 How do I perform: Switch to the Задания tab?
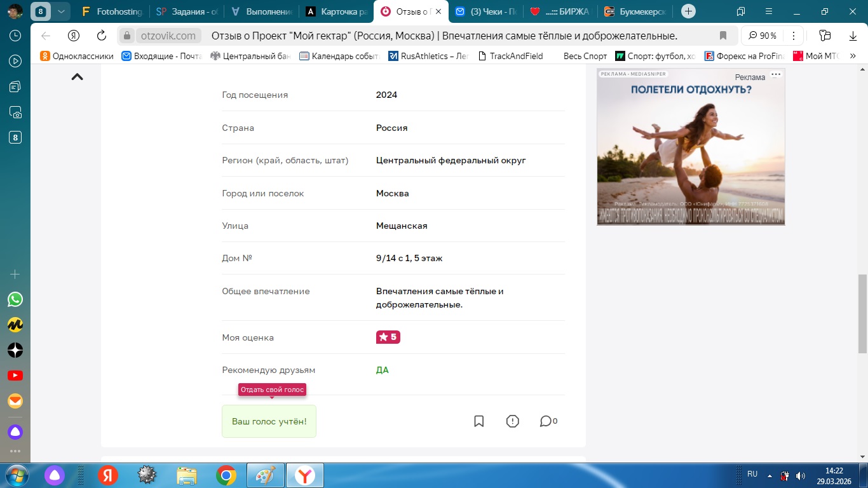pyautogui.click(x=187, y=11)
